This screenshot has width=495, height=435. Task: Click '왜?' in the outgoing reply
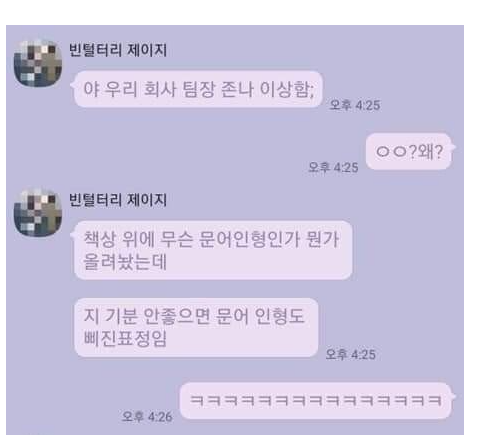[x=430, y=152]
